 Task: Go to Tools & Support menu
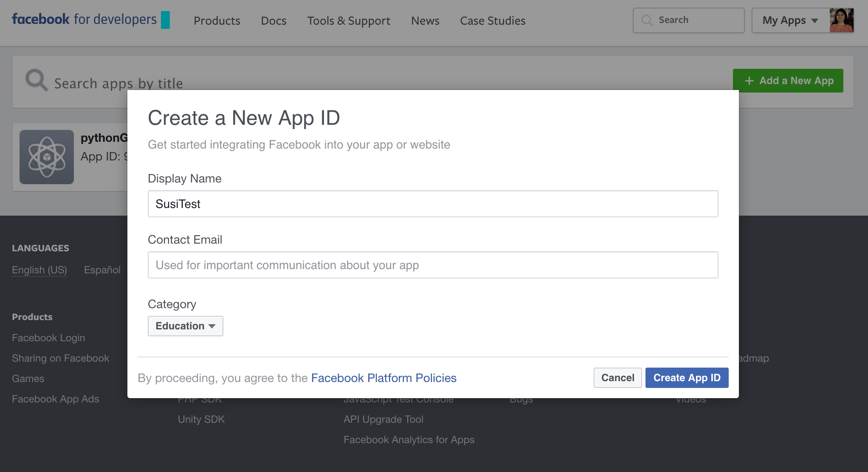[348, 21]
